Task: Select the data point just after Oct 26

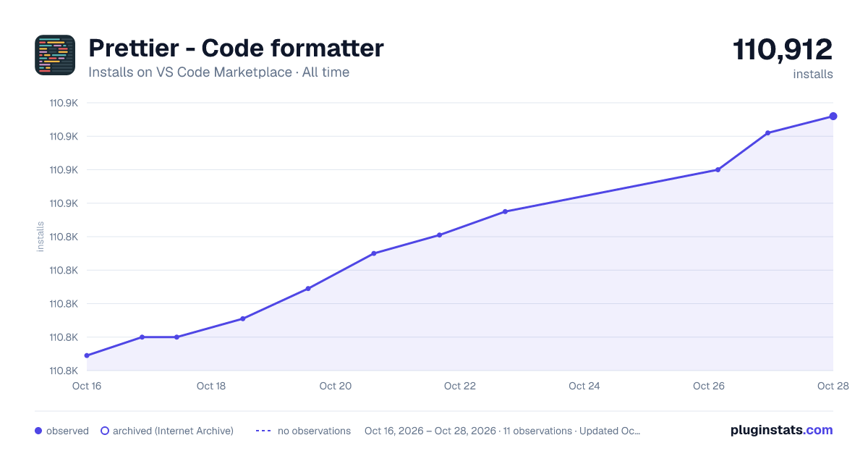Action: coord(718,170)
